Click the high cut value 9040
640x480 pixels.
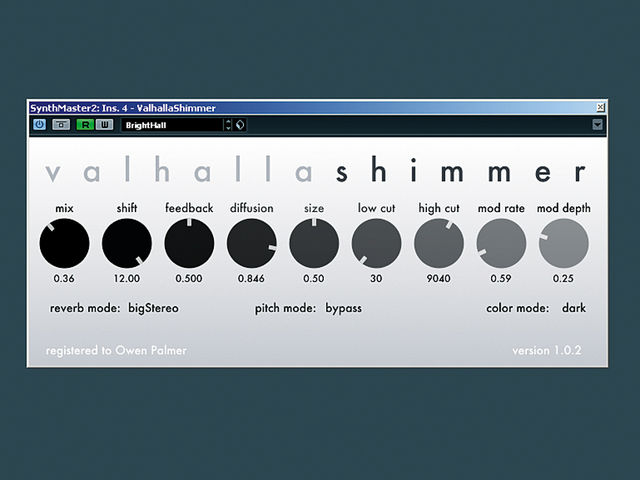[439, 278]
